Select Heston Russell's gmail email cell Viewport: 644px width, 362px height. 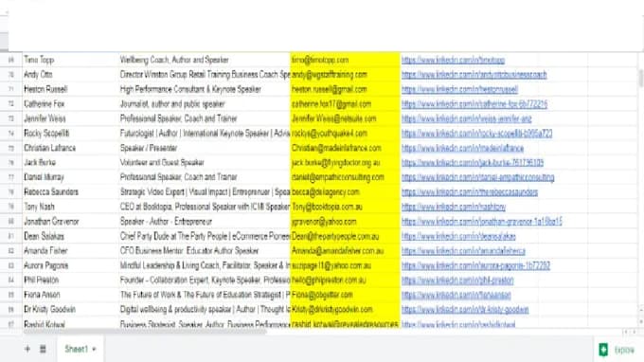tap(345, 89)
